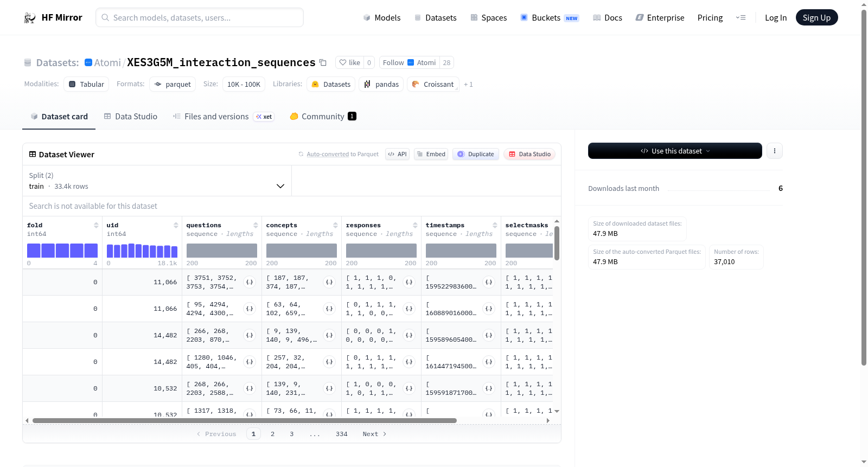
Task: Expand questions cell starting with 268, 266
Action: pos(250,388)
